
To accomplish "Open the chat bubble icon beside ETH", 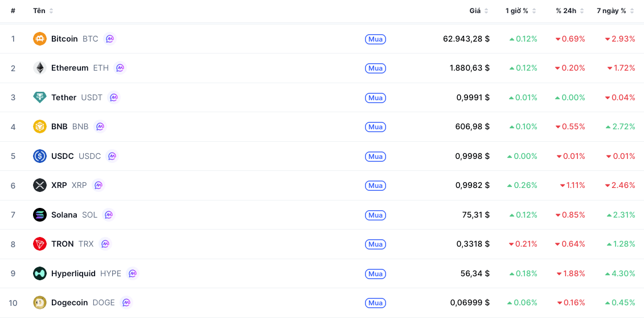I will [x=120, y=68].
